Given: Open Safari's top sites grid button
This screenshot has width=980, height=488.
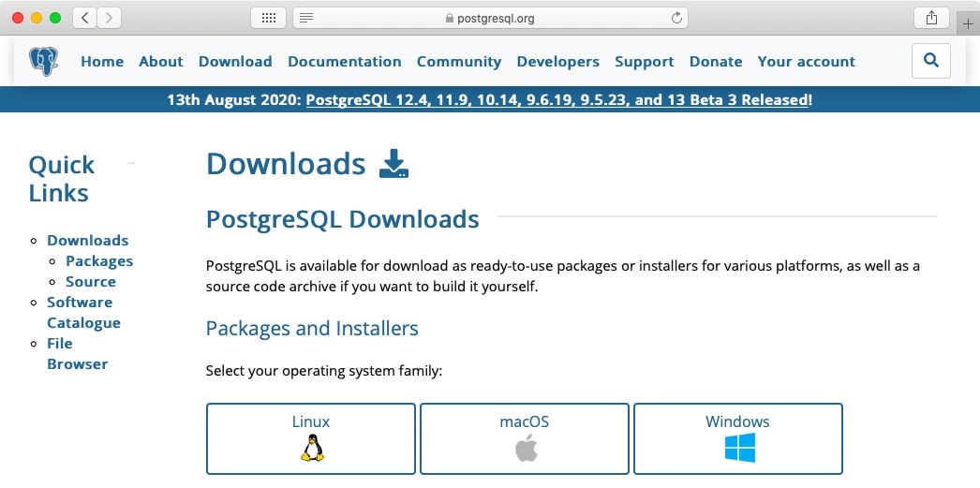Looking at the screenshot, I should [268, 18].
